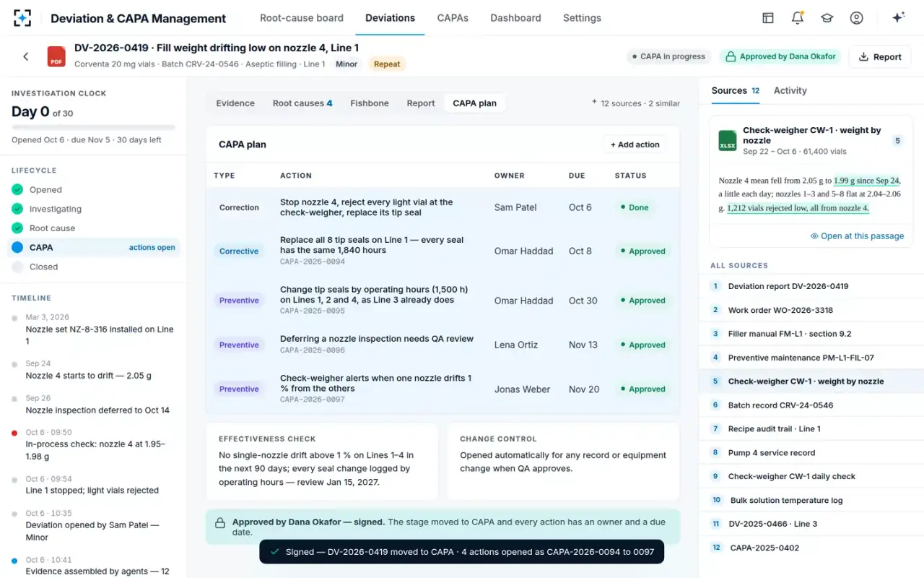
Task: Click the lock icon in the approval banner
Action: click(x=219, y=522)
